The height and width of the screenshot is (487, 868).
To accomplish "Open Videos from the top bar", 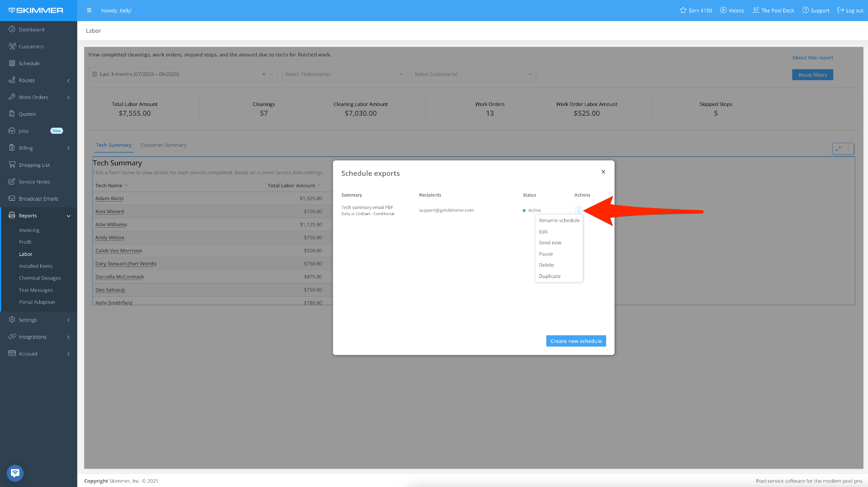I will [x=732, y=10].
